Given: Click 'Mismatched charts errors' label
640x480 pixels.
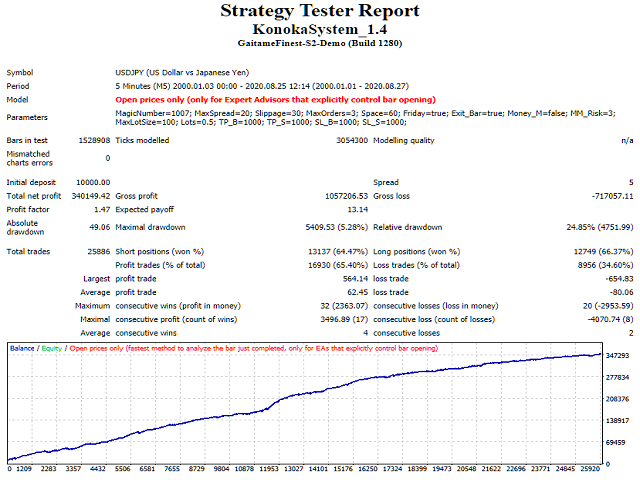Looking at the screenshot, I should click(29, 158).
